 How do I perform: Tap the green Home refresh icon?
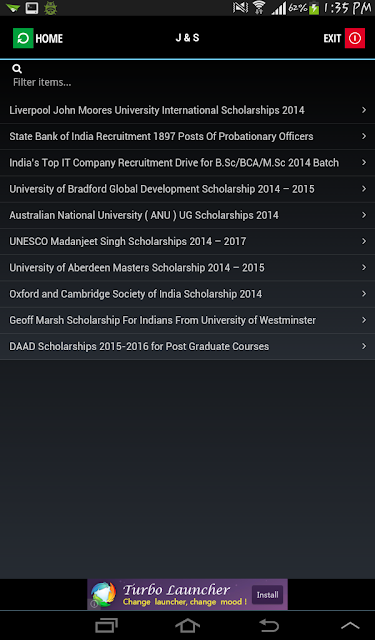(23, 38)
